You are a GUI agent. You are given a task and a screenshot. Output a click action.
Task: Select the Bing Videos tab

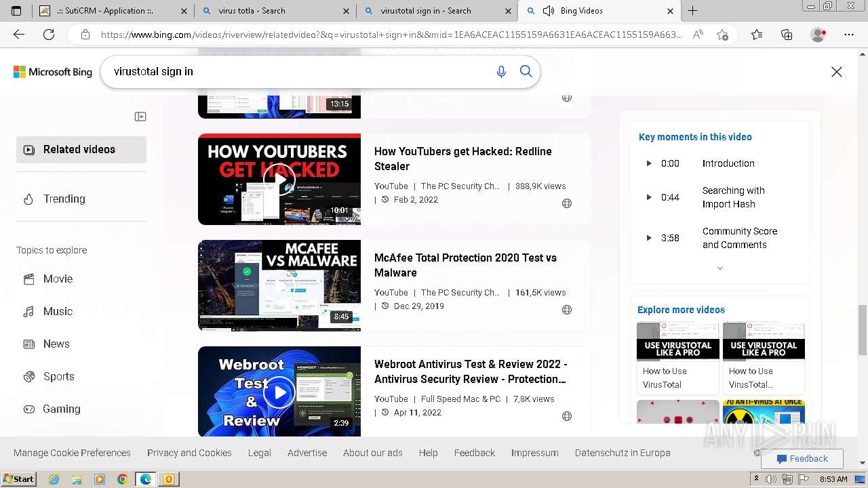(599, 11)
